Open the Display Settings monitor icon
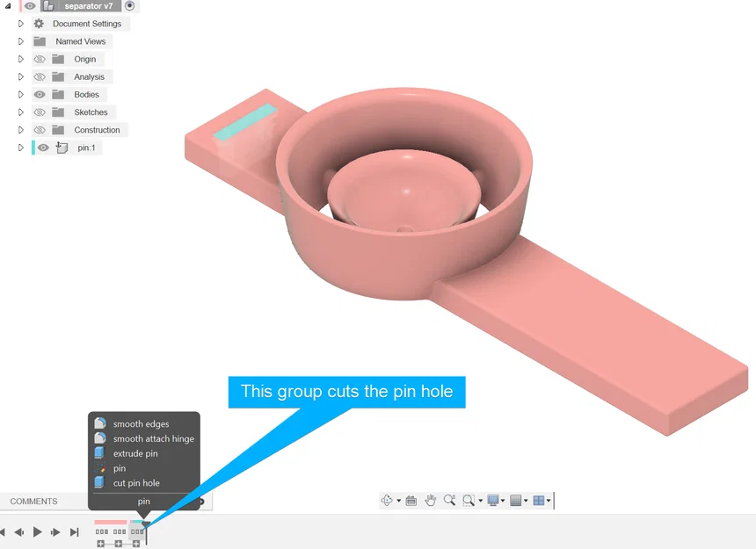This screenshot has height=549, width=756. [x=494, y=500]
